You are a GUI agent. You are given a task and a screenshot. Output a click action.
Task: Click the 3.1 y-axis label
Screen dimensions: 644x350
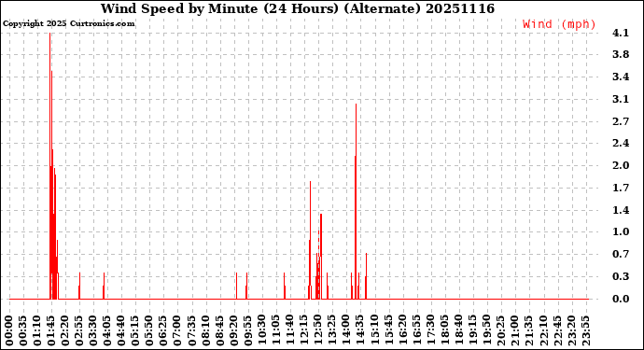[621, 99]
